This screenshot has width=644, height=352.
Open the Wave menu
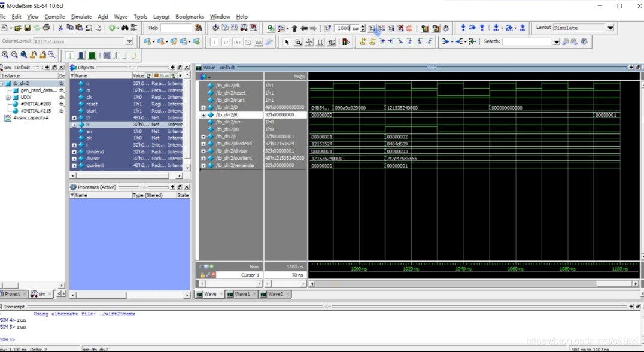[121, 16]
